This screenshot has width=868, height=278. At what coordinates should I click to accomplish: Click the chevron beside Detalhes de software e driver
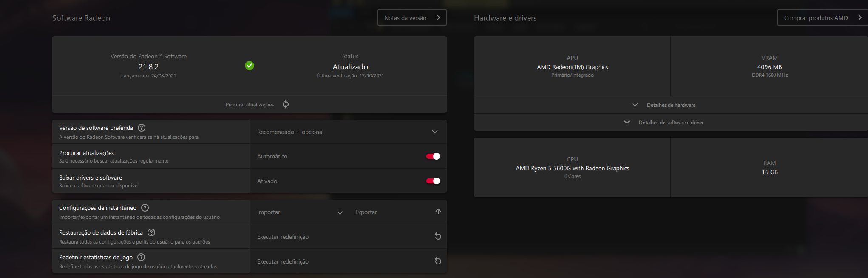627,122
